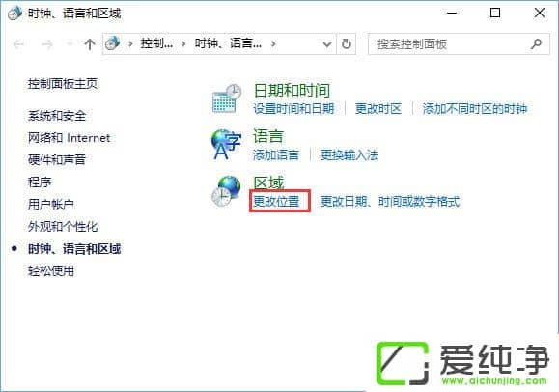Expand the chevron after 控制 breadcrumb
This screenshot has width=559, height=392.
(x=183, y=43)
